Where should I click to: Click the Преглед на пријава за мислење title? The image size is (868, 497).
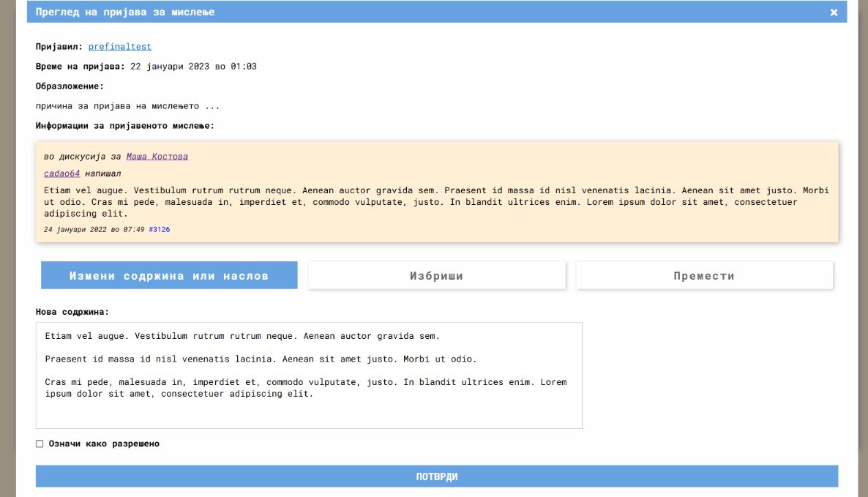click(x=125, y=12)
